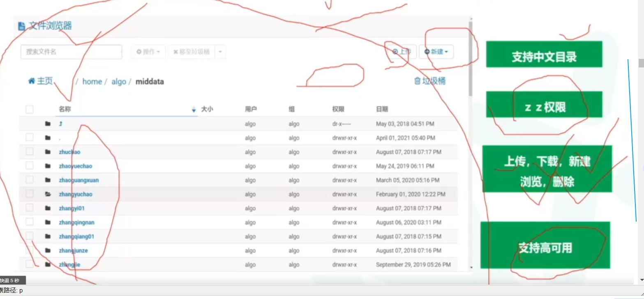The image size is (644, 299).
Task: Click the trash can icon beside 垃圾桶
Action: [x=417, y=81]
